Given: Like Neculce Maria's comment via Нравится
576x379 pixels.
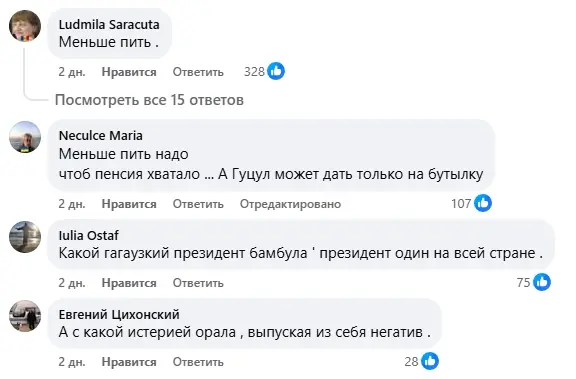Looking at the screenshot, I should point(129,204).
